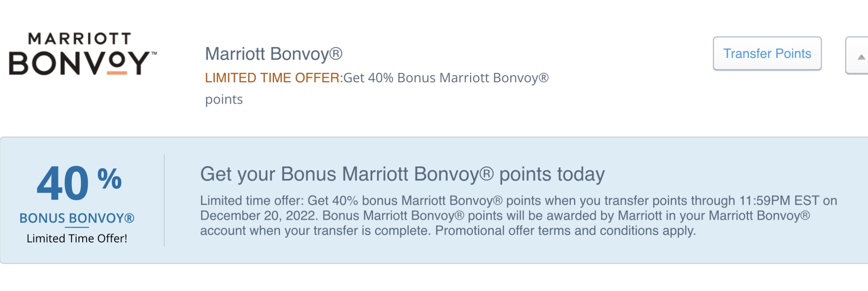This screenshot has width=868, height=291.
Task: Click the Marriott Bonvoy® program name heading
Action: tap(274, 54)
